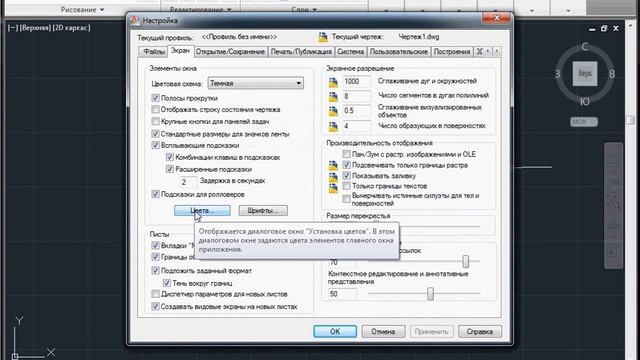Click the ViewCube north С label
640x360 pixels.
(x=584, y=47)
